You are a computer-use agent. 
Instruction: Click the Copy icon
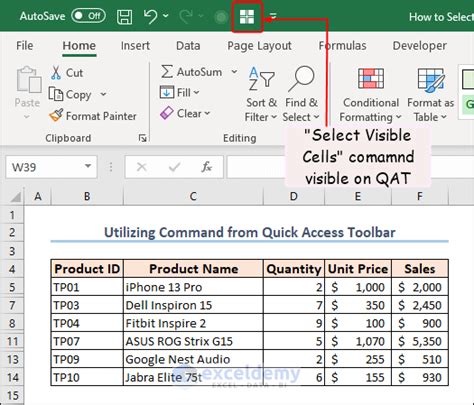(x=56, y=94)
